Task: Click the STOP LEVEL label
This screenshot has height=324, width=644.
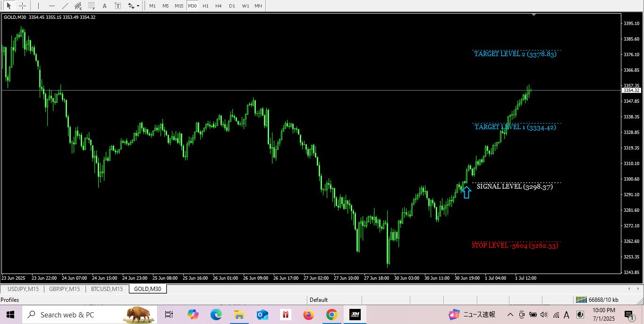Action: 515,245
